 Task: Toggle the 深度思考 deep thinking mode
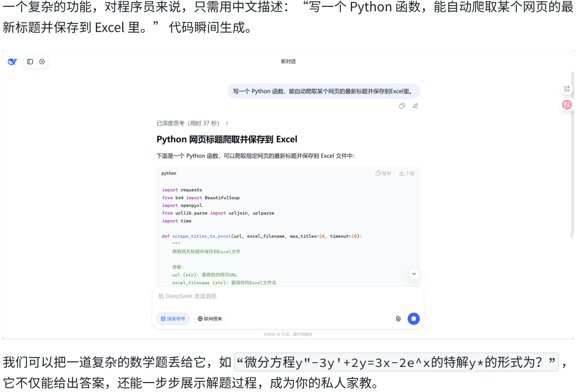173,319
